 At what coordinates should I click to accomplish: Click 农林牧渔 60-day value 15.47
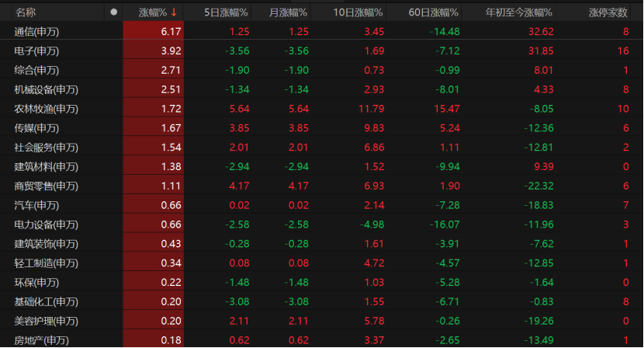[x=447, y=109]
